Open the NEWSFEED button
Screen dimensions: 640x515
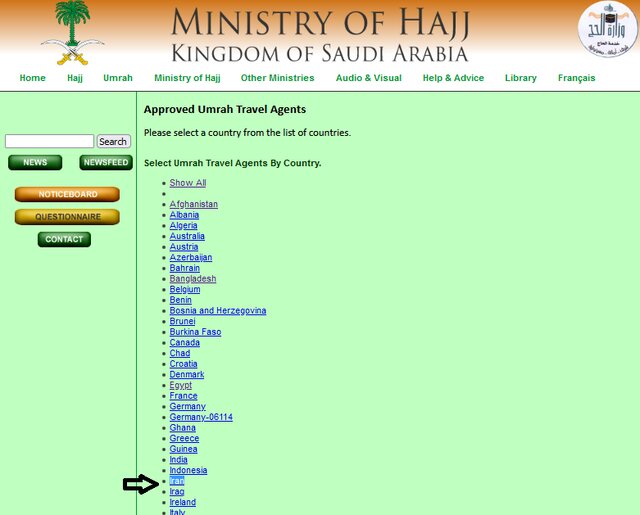click(x=106, y=162)
